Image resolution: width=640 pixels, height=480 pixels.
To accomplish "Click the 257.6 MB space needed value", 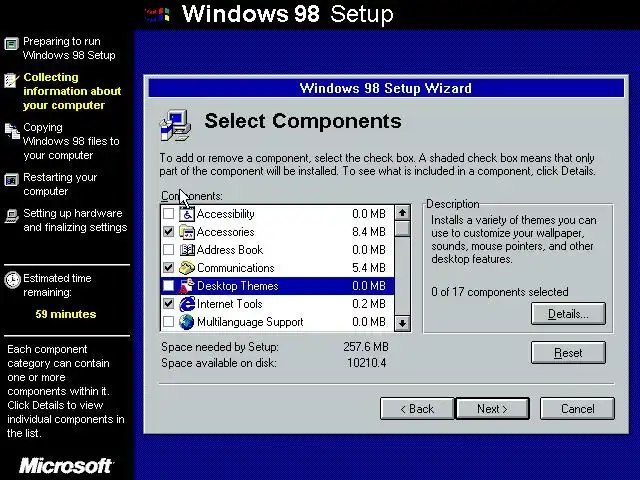I will coord(366,347).
